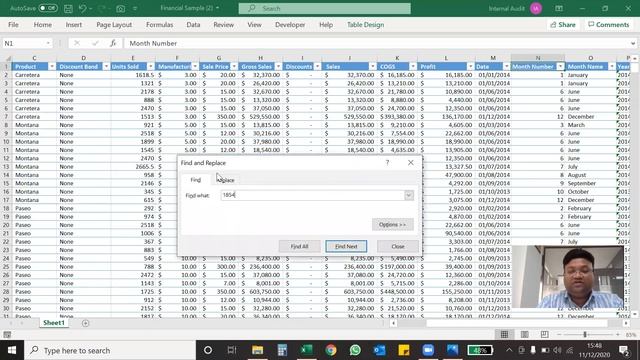Click the Internal Audit account avatar
Image resolution: width=640 pixels, height=360 pixels.
(536, 8)
